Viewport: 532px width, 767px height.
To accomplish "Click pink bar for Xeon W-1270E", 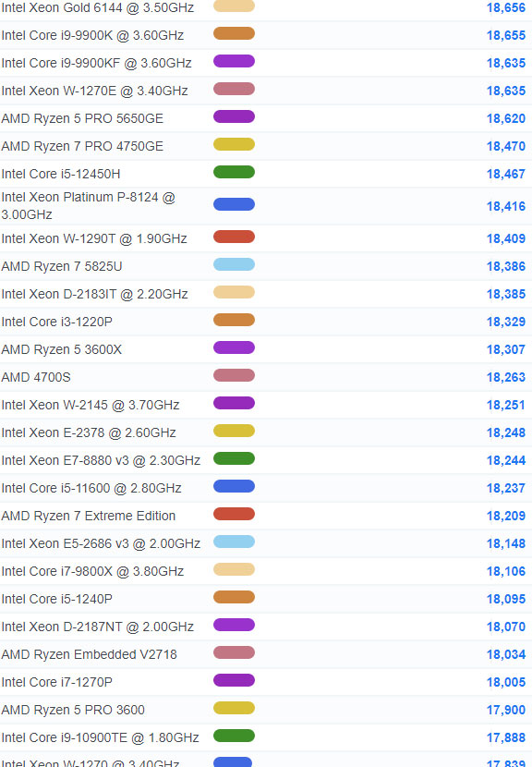I will [235, 89].
